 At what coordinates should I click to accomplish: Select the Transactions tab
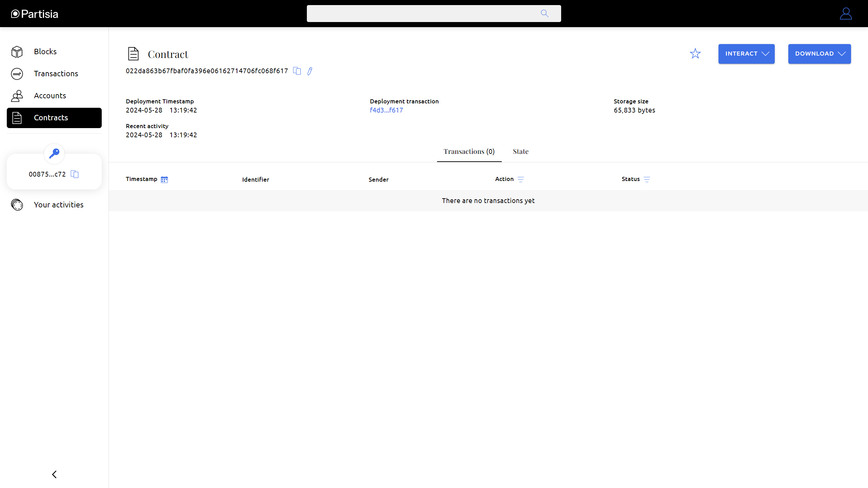pyautogui.click(x=469, y=151)
